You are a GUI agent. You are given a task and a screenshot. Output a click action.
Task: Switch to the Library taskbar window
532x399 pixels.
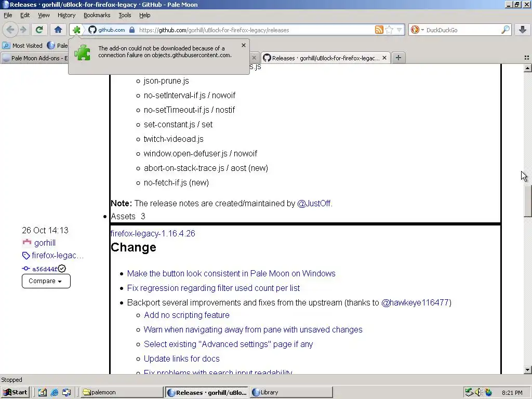point(291,393)
